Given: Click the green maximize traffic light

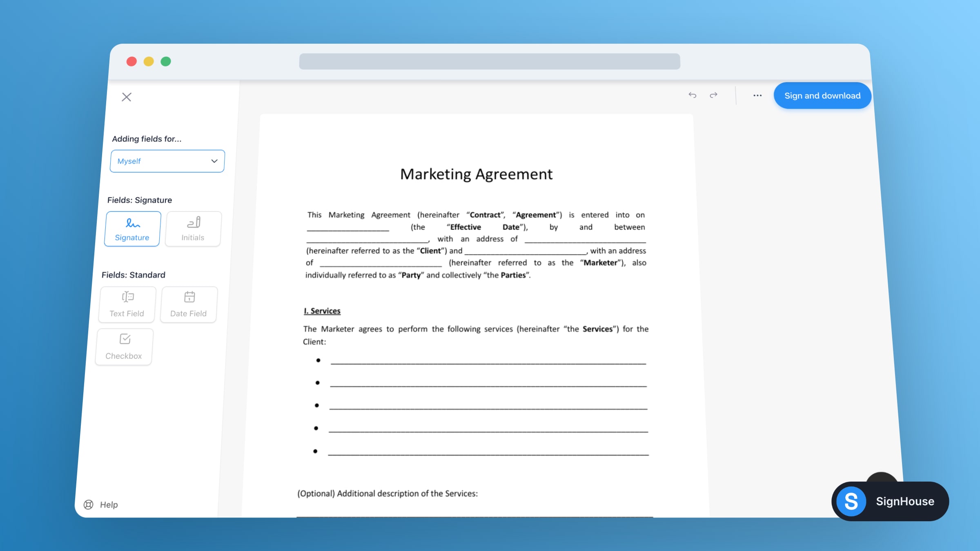Looking at the screenshot, I should (x=165, y=60).
